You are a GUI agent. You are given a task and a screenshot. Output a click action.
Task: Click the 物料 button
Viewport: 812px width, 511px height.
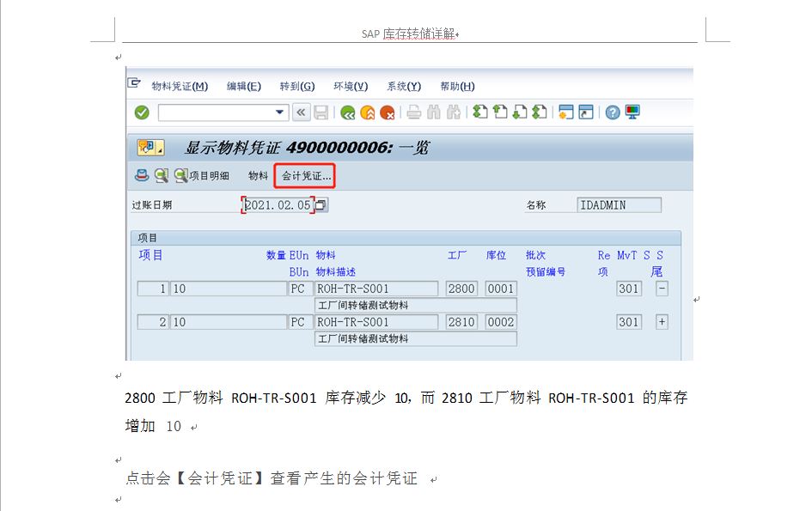tap(258, 176)
